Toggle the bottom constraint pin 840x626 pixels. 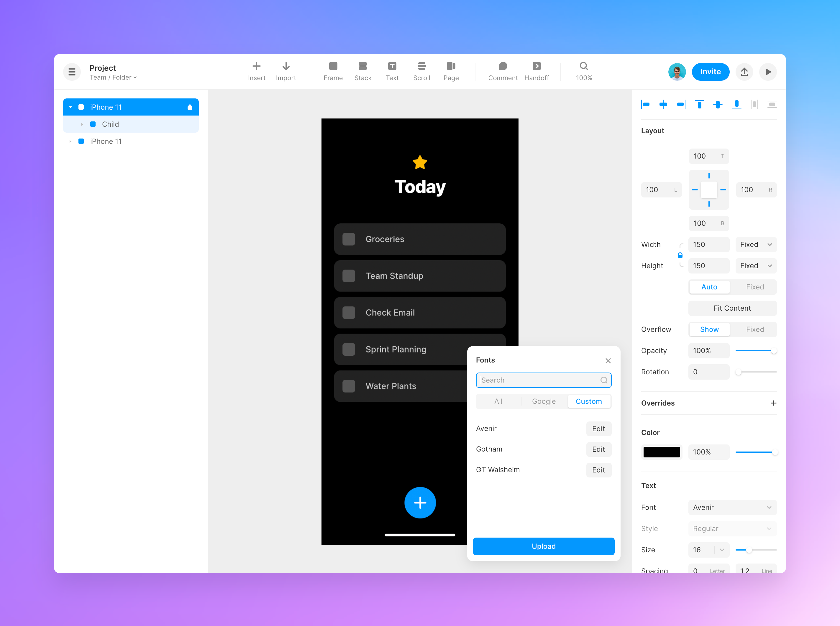coord(709,204)
